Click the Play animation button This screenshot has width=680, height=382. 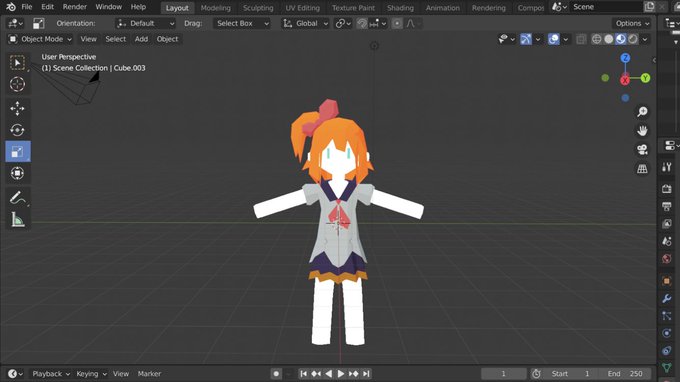point(341,374)
